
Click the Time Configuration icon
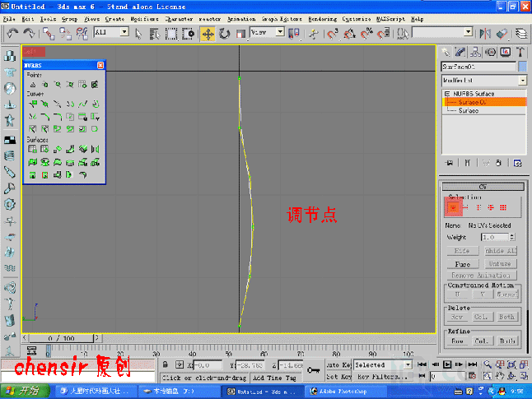point(472,376)
